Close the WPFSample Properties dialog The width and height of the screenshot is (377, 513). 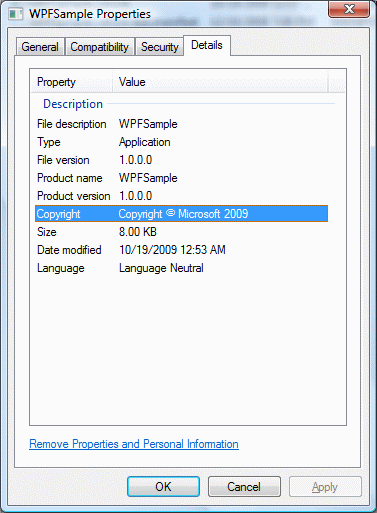pyautogui.click(x=349, y=9)
